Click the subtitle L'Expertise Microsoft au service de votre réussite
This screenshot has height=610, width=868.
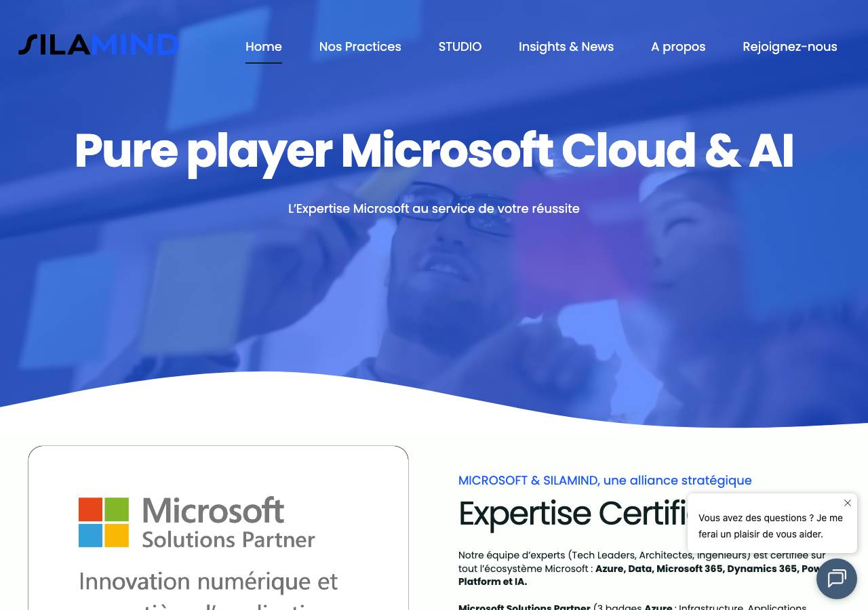point(434,209)
